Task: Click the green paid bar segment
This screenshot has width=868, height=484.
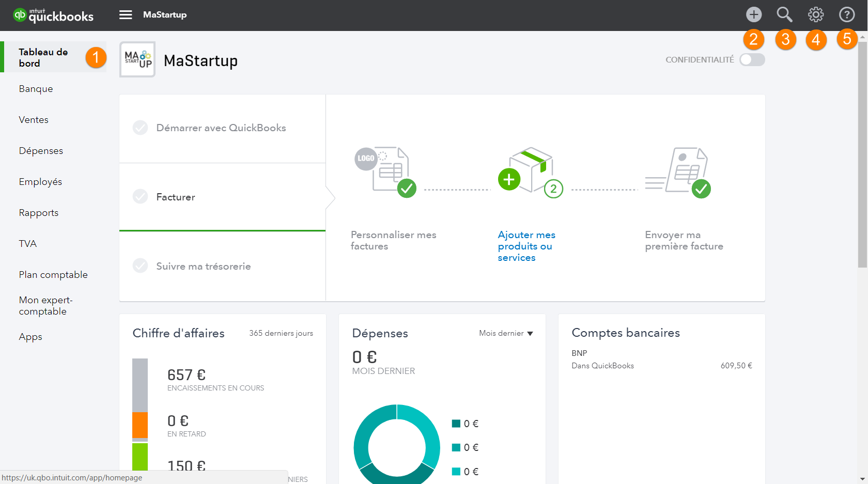Action: pyautogui.click(x=140, y=457)
